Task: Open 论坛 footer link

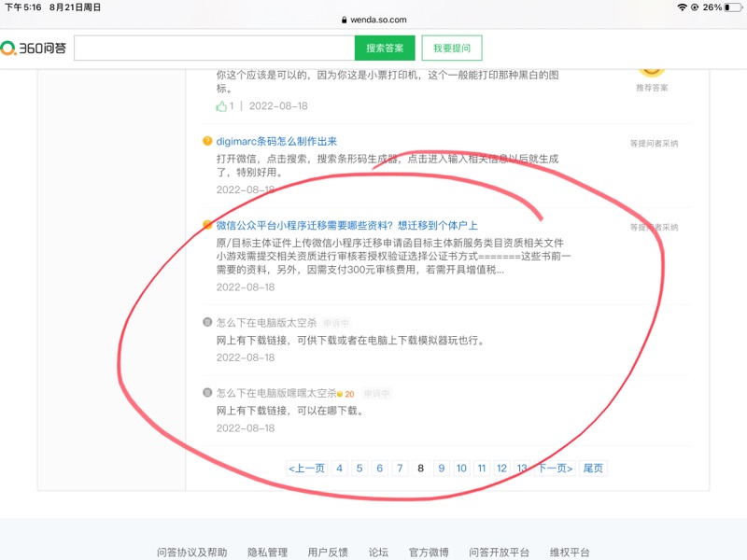Action: (x=378, y=553)
